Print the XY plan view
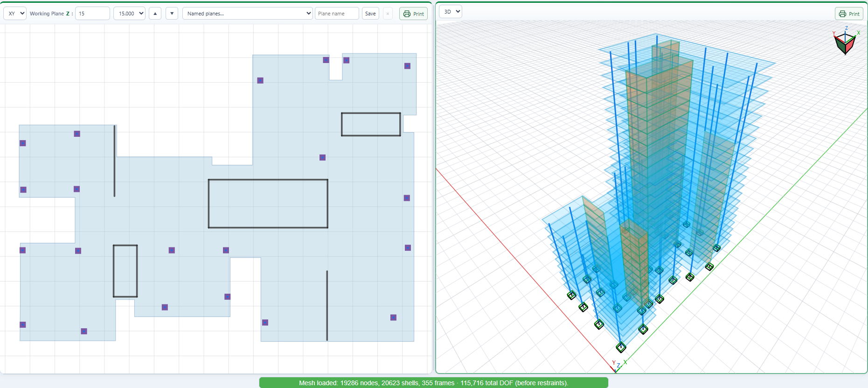This screenshot has height=388, width=868. coord(414,14)
